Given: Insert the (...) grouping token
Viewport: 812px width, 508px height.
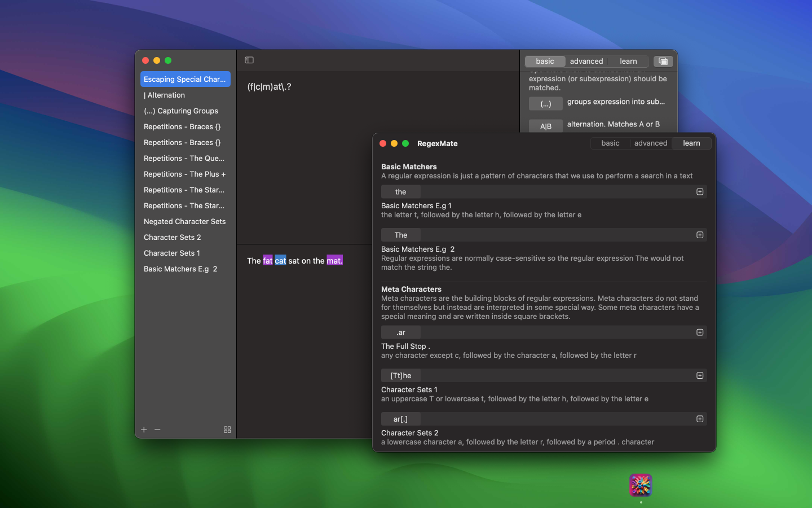Looking at the screenshot, I should (546, 104).
